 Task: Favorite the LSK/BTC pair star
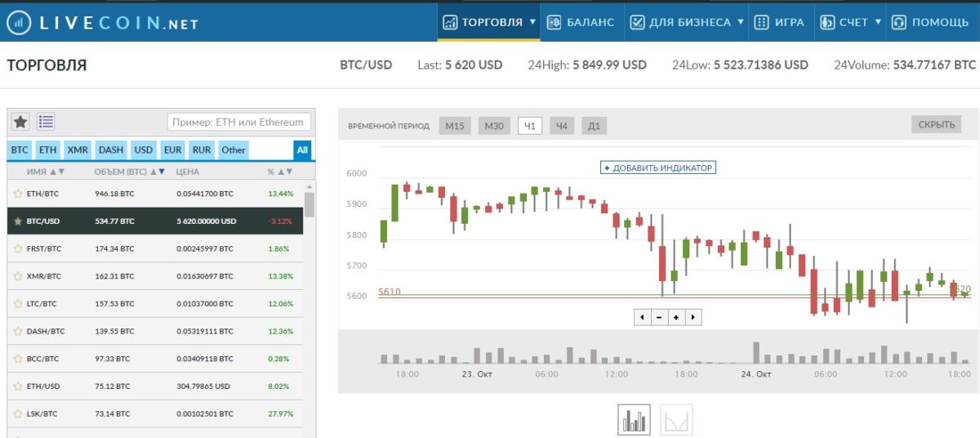[x=17, y=413]
